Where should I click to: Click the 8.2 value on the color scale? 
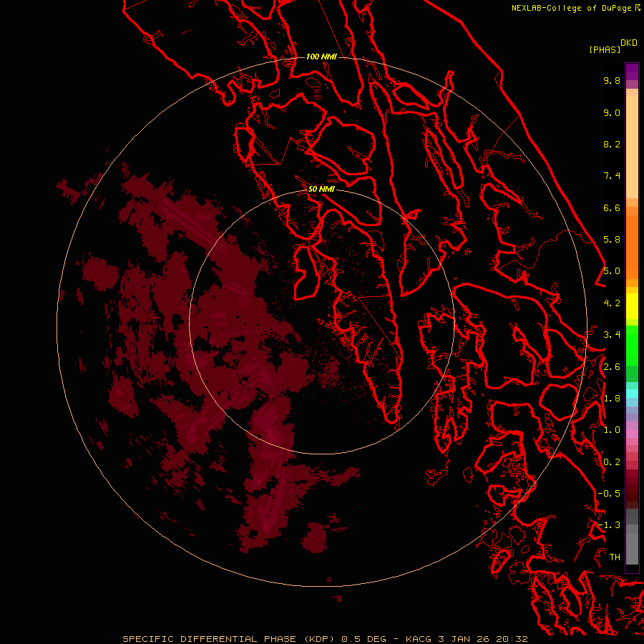tap(612, 144)
